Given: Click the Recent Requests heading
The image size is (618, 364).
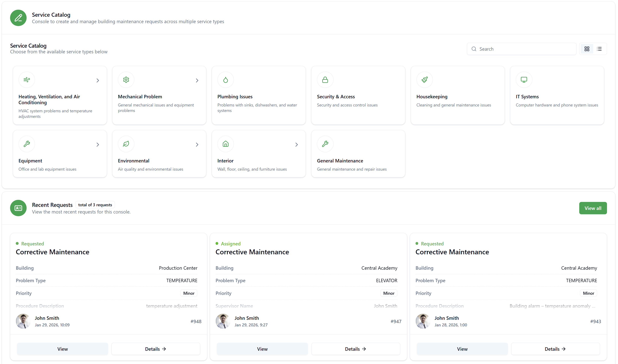Looking at the screenshot, I should pyautogui.click(x=52, y=205).
